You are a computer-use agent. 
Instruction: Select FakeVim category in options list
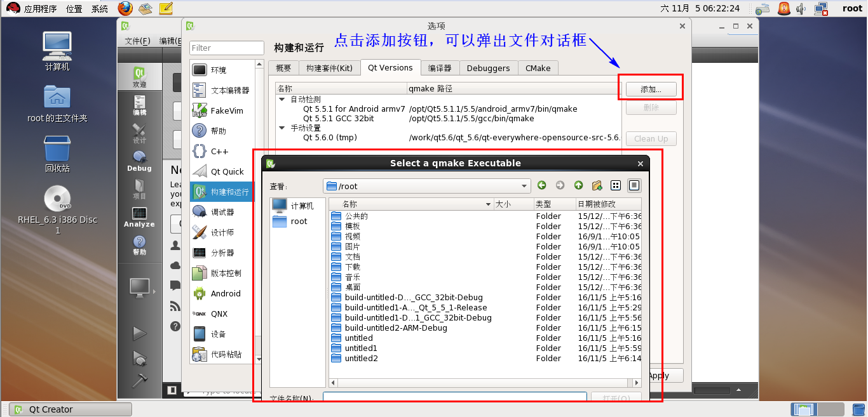coord(222,110)
